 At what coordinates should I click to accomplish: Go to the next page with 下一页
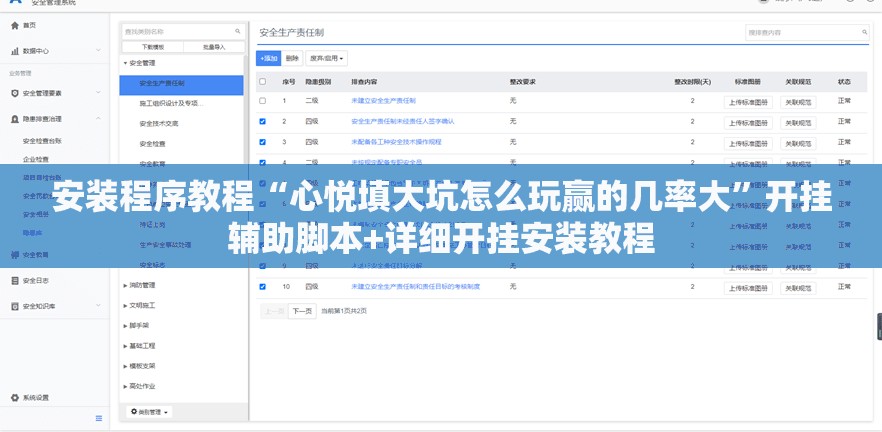302,311
